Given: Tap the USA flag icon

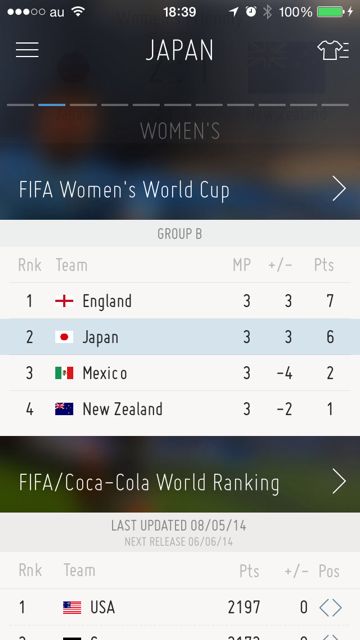Looking at the screenshot, I should (x=72, y=608).
